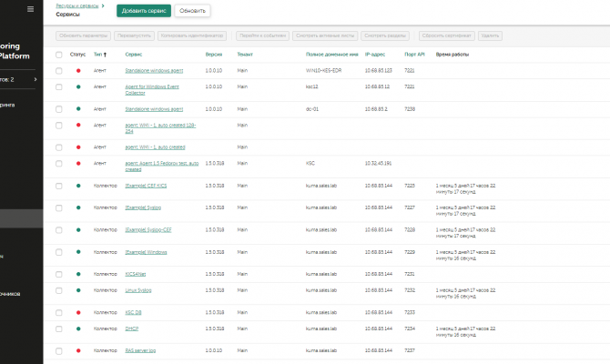Sort table by the Версия column header

[214, 55]
